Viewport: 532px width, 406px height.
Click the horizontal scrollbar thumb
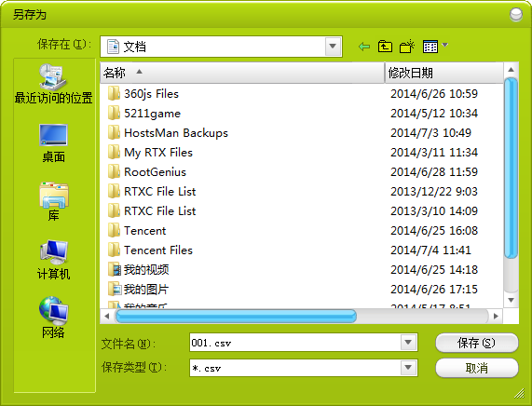[236, 316]
